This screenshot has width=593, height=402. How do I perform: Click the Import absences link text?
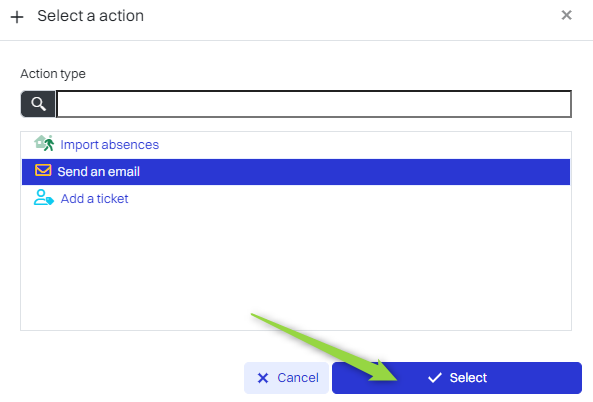click(110, 145)
